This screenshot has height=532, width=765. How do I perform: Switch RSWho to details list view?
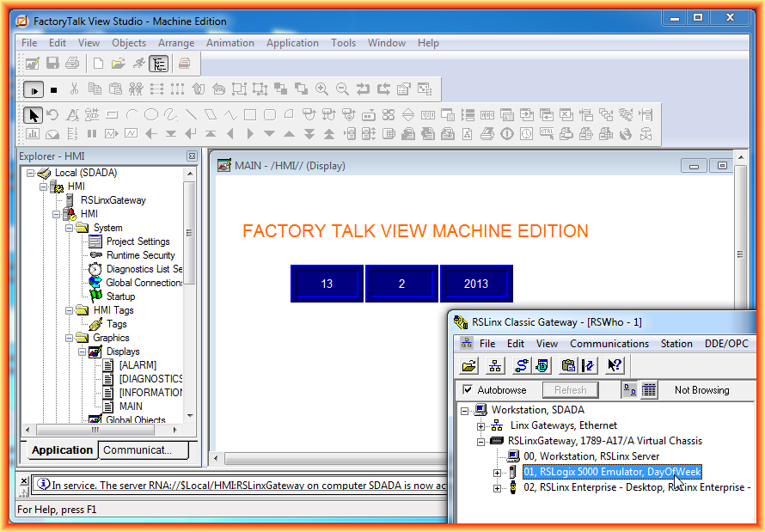click(x=649, y=390)
